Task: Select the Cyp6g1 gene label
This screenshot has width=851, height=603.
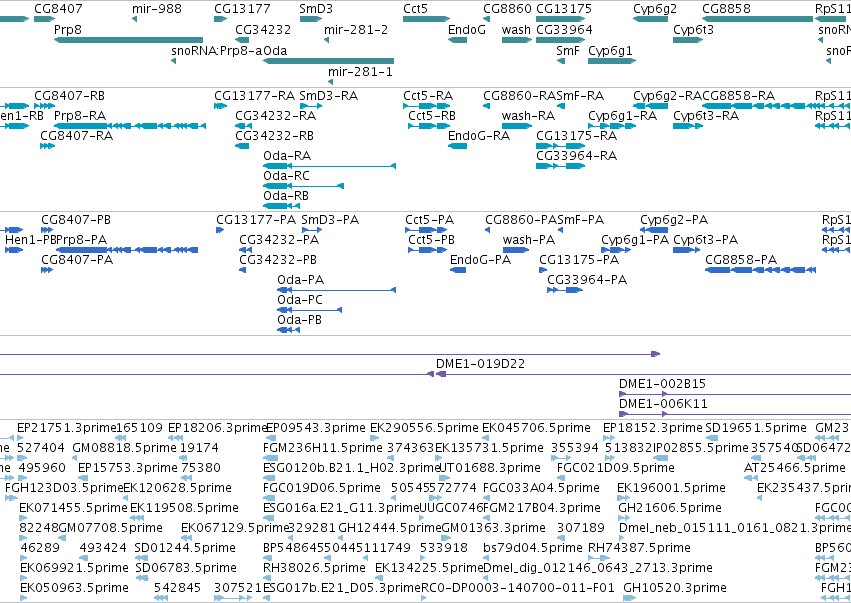Action: [x=610, y=50]
